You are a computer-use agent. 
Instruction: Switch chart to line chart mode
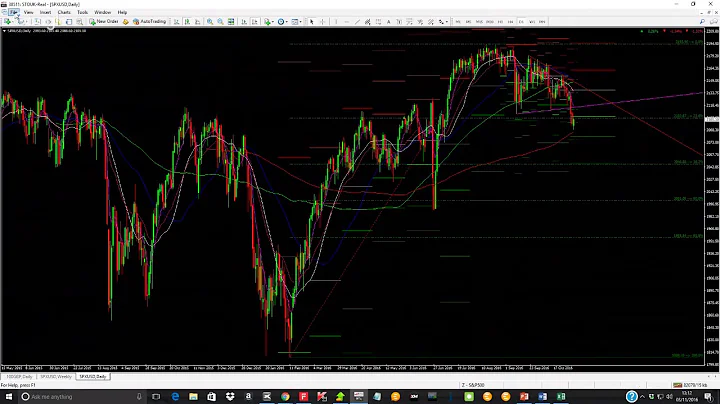pos(197,22)
